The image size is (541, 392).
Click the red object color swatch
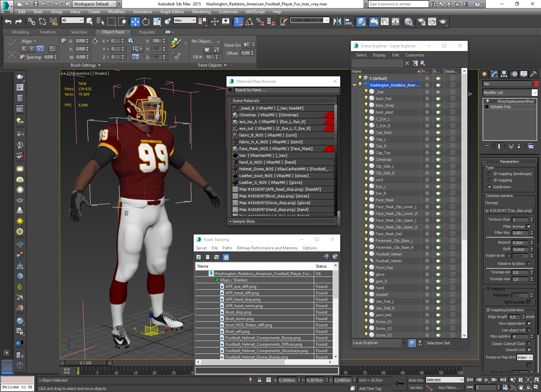pyautogui.click(x=536, y=83)
